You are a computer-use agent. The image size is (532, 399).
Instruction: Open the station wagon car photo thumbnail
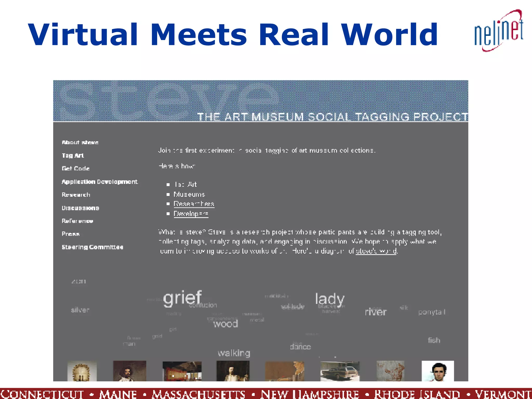340,371
